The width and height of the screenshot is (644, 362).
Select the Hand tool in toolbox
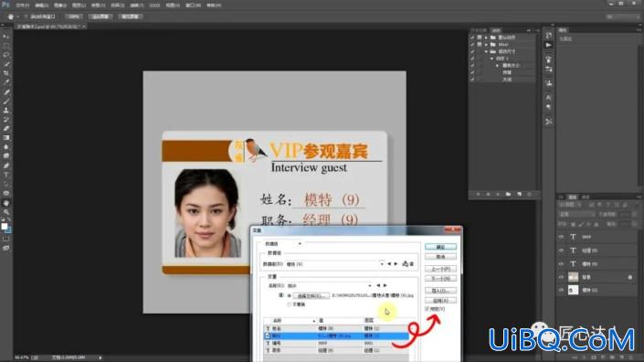pos(6,203)
